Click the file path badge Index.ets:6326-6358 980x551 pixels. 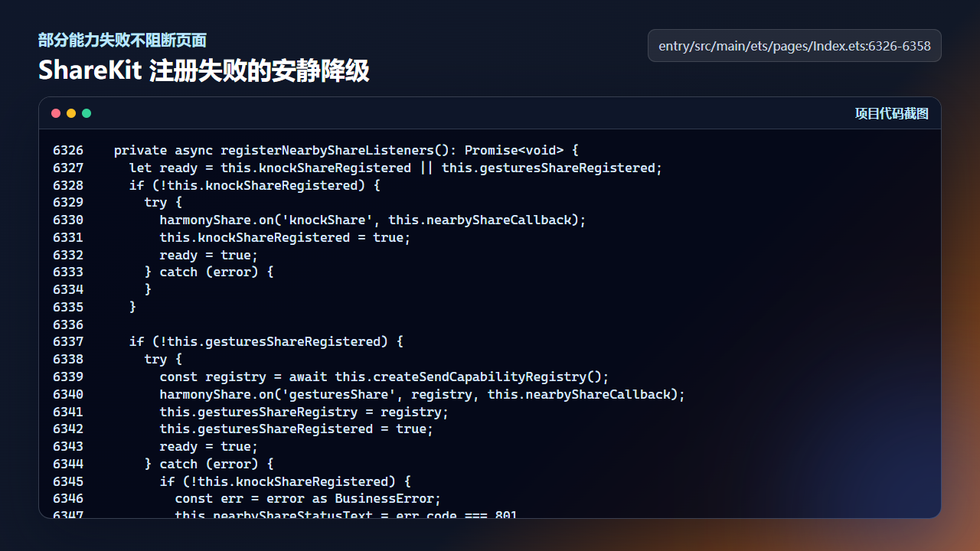coord(795,46)
